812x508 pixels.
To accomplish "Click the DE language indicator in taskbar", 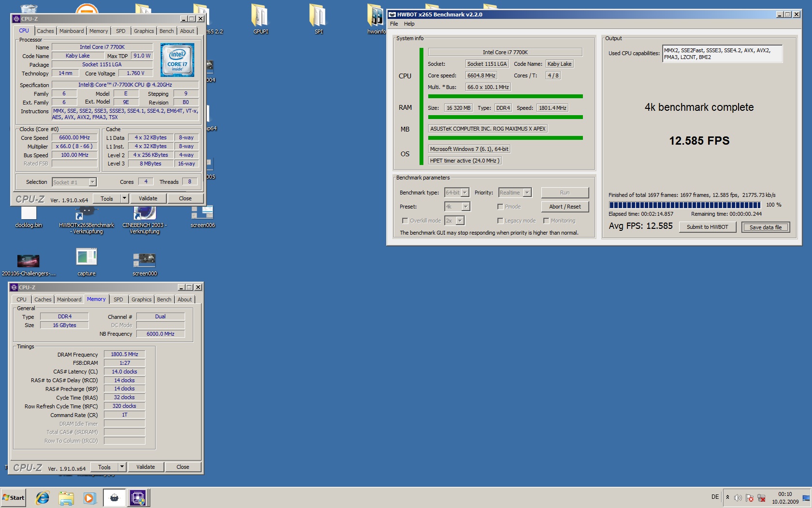I will point(715,497).
